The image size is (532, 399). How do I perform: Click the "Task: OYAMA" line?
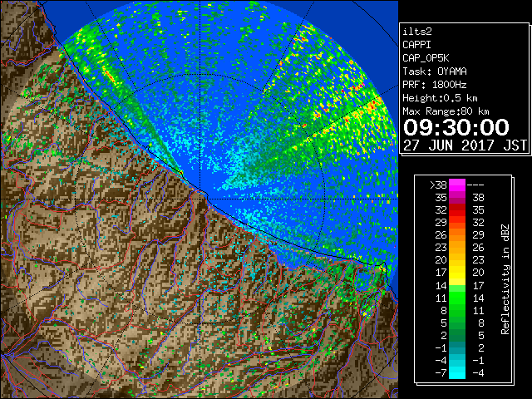(435, 71)
